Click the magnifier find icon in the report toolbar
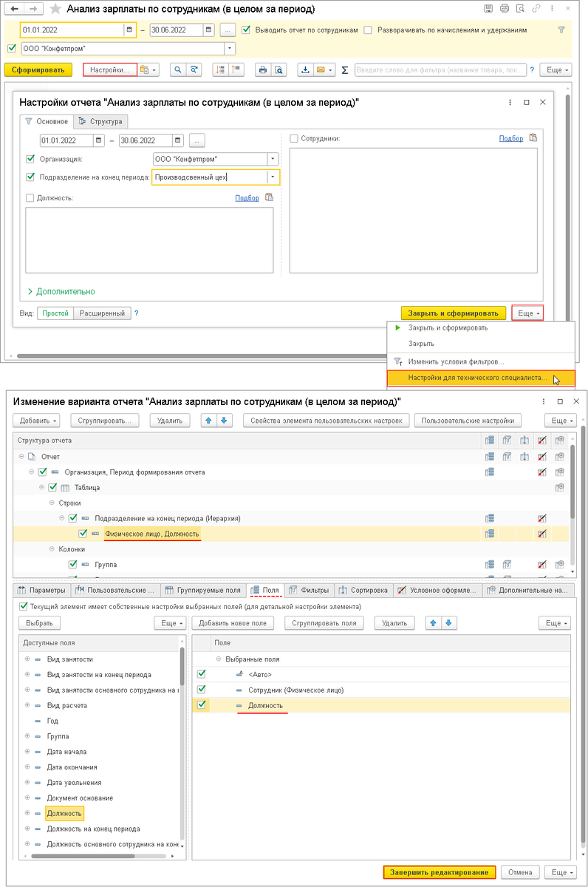This screenshot has width=588, height=887. coord(178,69)
